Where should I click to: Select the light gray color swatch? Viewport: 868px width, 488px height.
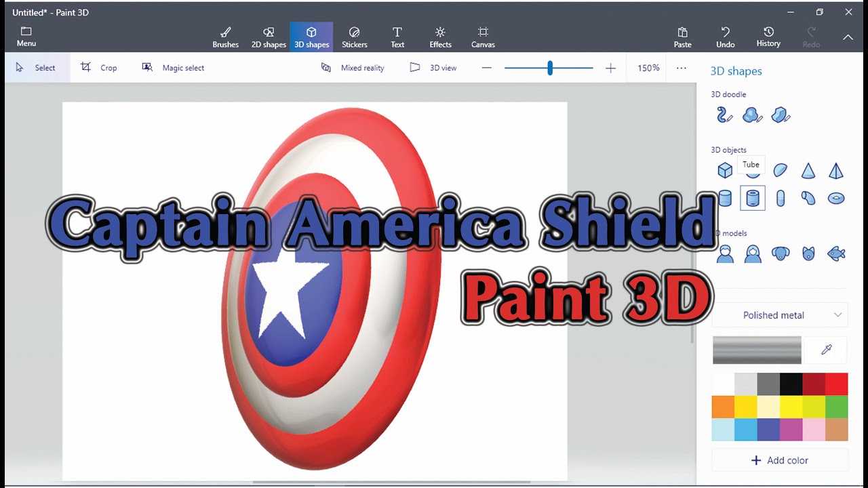click(x=746, y=384)
